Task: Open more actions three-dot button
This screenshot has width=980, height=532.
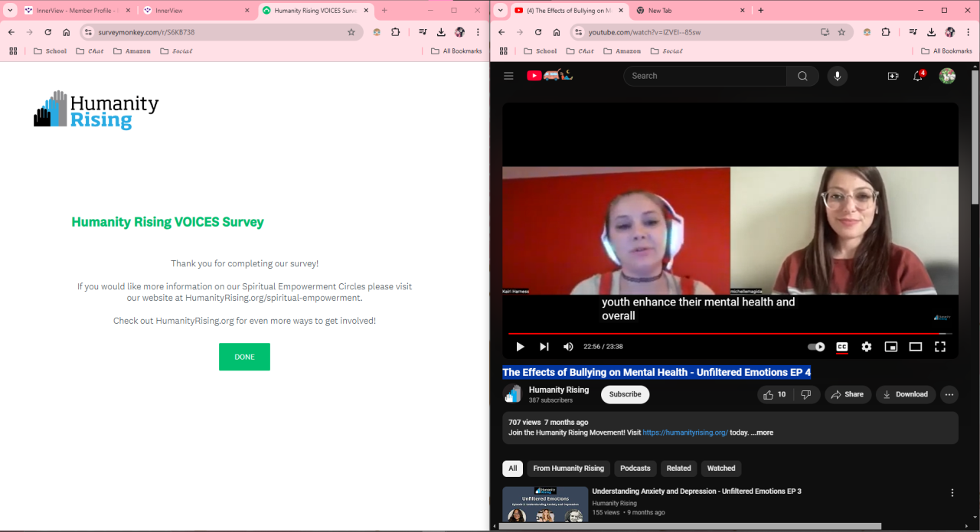Action: [x=949, y=394]
